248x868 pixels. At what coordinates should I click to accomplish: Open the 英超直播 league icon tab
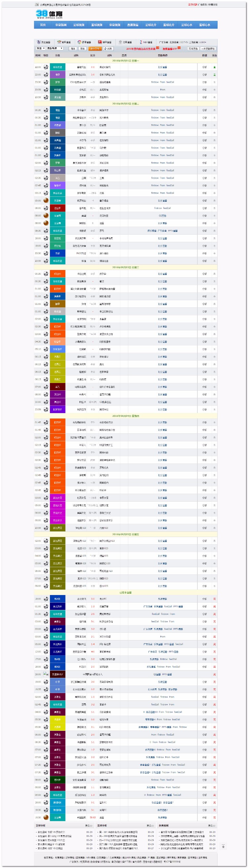coord(43,42)
